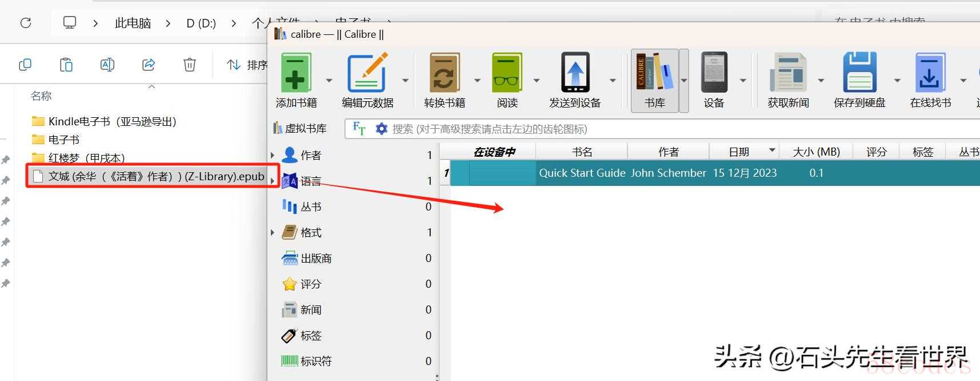Sort by Author (作者) column header

point(668,152)
